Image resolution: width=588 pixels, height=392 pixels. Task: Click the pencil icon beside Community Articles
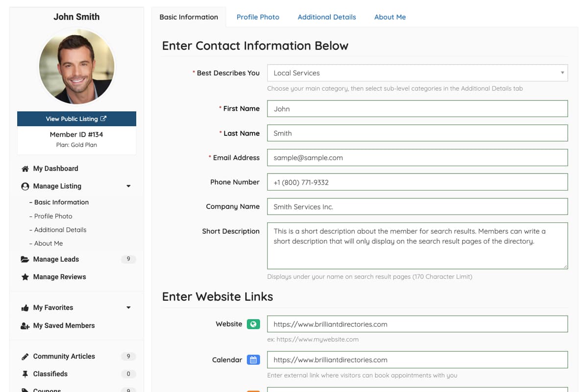pos(25,356)
